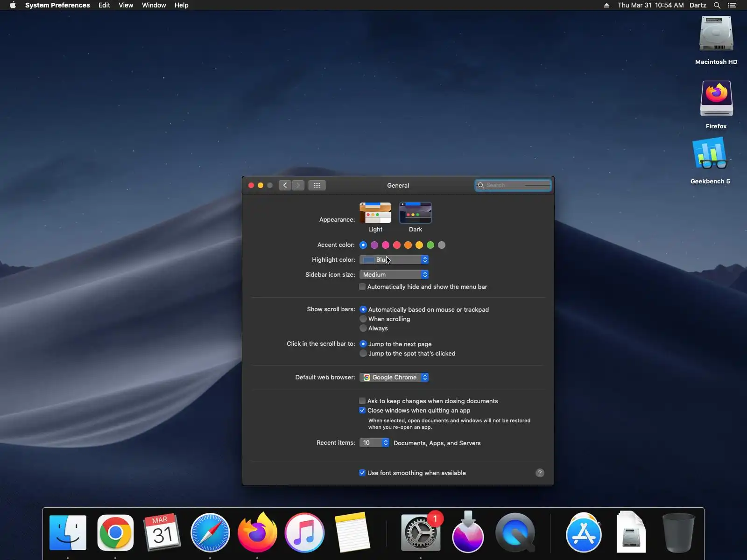Open the Help menu
This screenshot has width=747, height=560.
click(182, 5)
